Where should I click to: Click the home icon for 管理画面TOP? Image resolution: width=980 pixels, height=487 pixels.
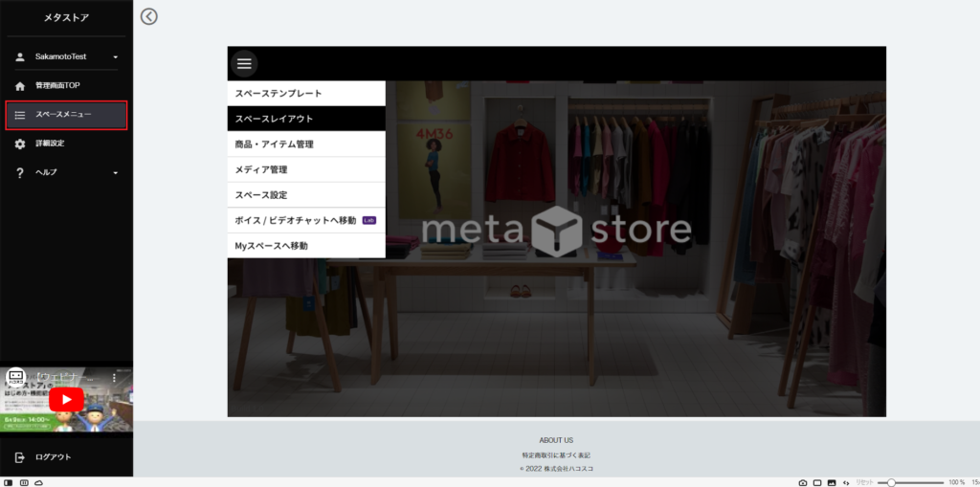20,86
